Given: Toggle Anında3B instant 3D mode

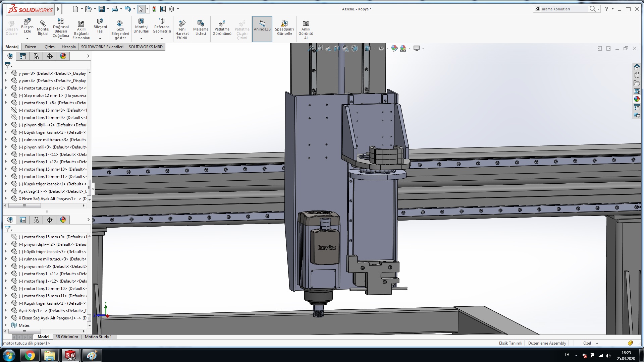Looking at the screenshot, I should (x=262, y=29).
